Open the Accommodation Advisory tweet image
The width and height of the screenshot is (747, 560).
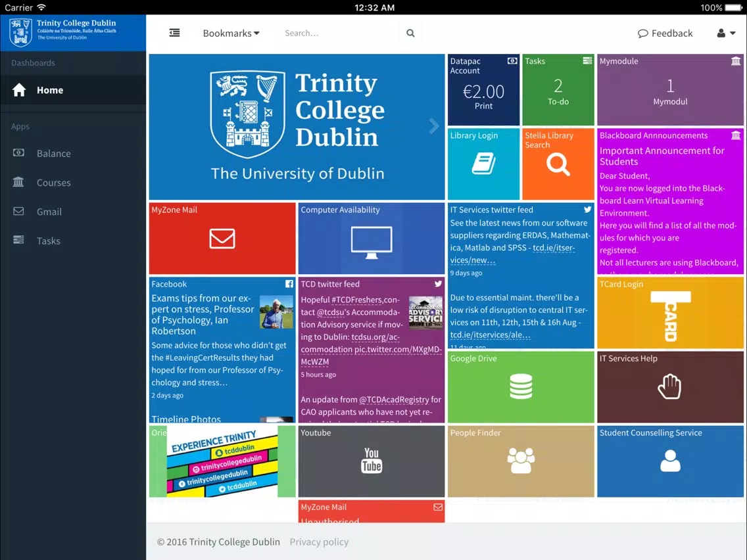pyautogui.click(x=425, y=312)
